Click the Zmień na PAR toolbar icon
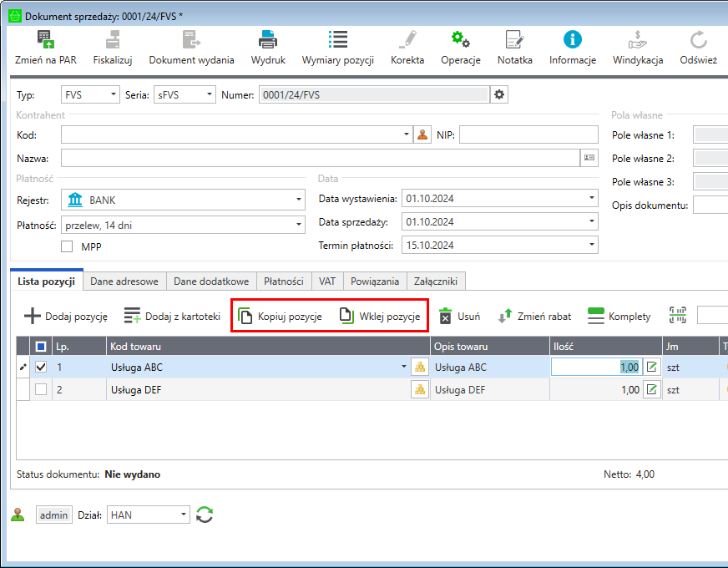728x568 pixels. click(45, 39)
